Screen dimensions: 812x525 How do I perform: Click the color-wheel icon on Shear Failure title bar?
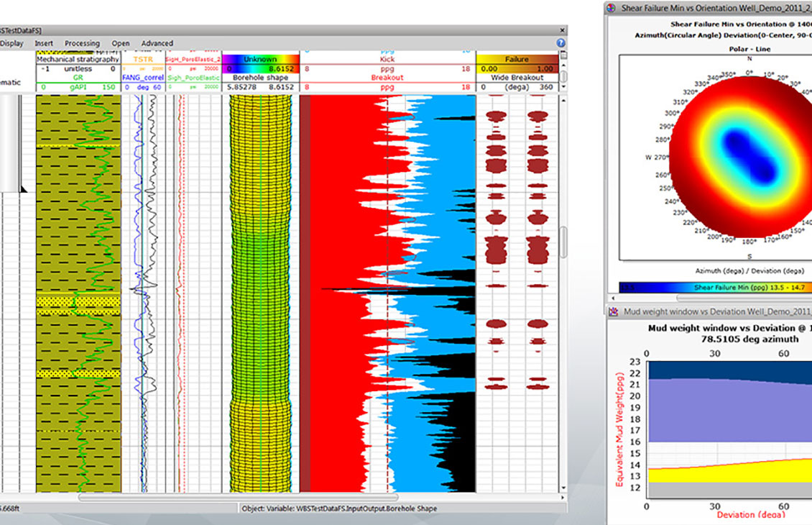[x=612, y=7]
